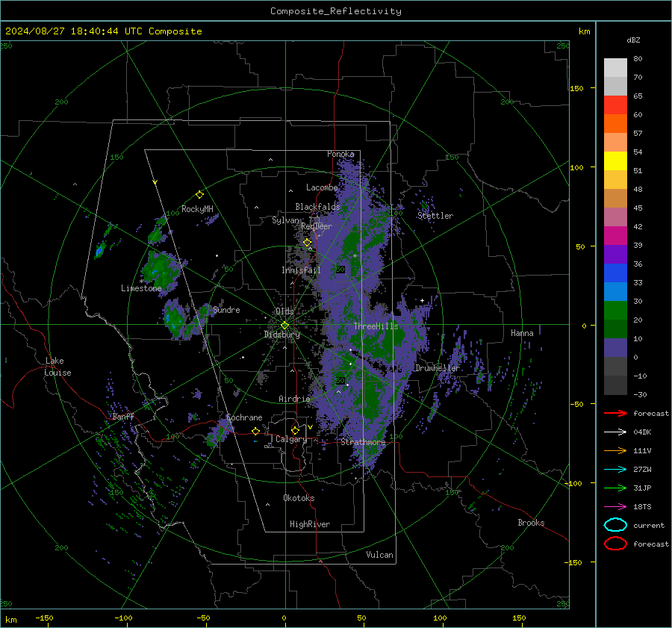Click the cyan 'current' ellipse icon
672x628 pixels.
[615, 525]
